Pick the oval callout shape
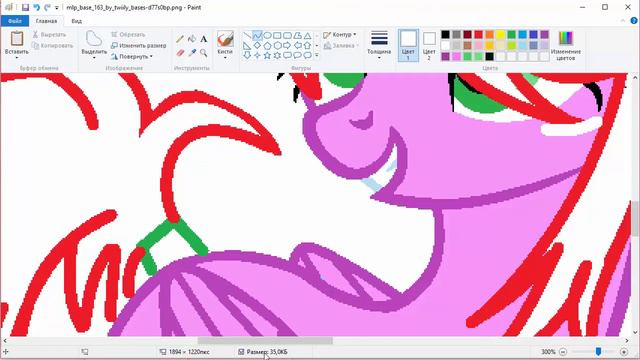The width and height of the screenshot is (640, 360). pyautogui.click(x=298, y=55)
